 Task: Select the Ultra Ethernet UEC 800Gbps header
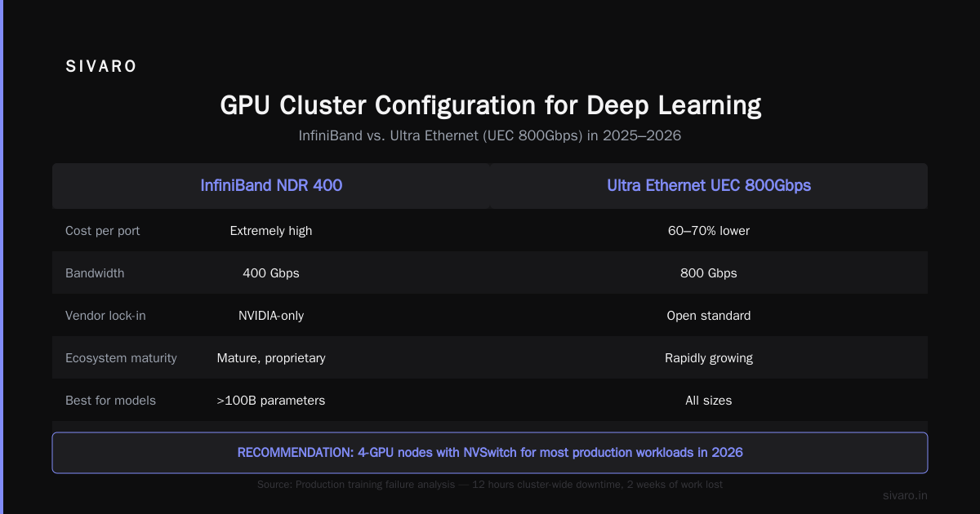(709, 185)
